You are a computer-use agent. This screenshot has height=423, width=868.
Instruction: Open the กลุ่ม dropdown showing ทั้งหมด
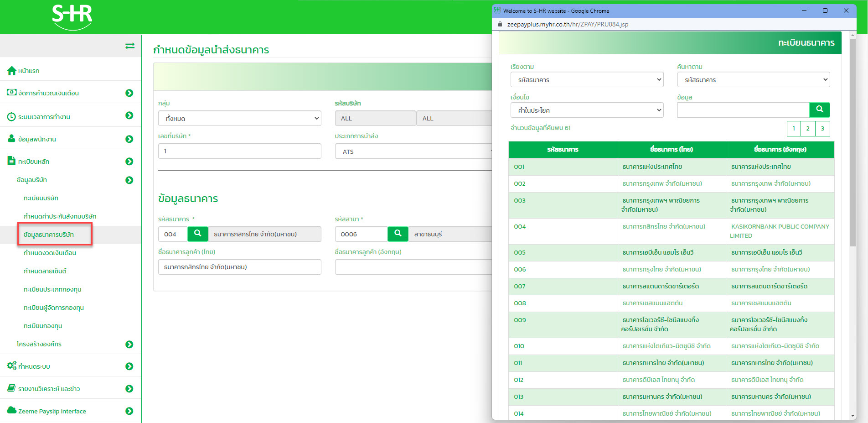pos(239,118)
